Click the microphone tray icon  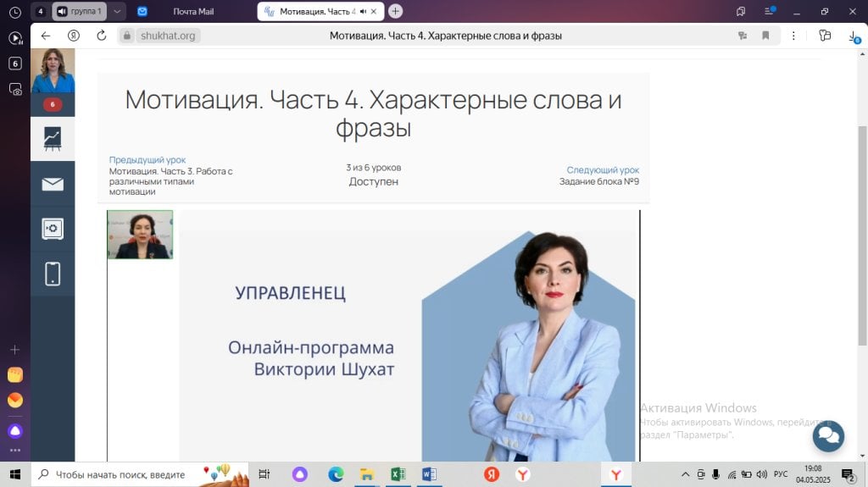point(715,474)
